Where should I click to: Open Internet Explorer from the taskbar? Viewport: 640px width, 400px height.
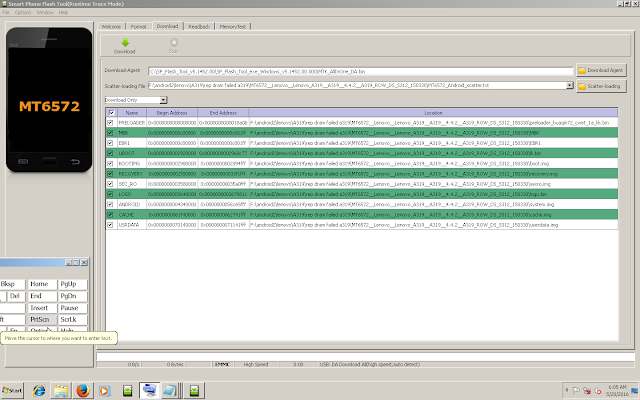(39, 391)
